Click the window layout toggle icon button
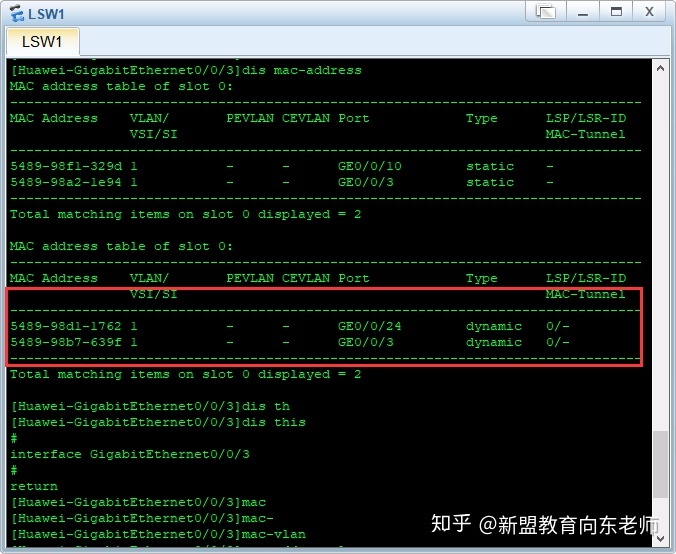Screen dimensions: 676x554 545,12
